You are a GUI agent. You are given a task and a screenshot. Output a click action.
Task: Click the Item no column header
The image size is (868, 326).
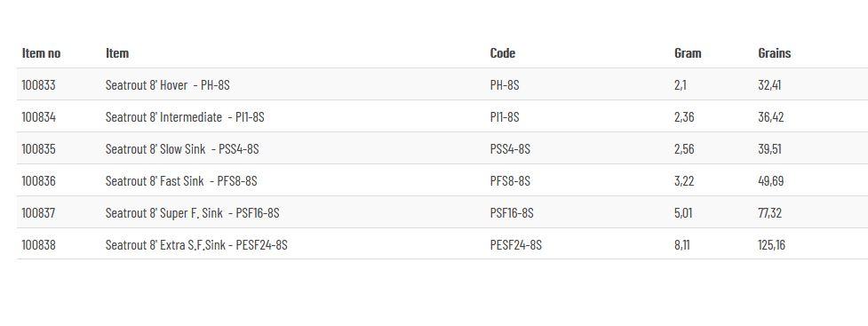pyautogui.click(x=41, y=53)
